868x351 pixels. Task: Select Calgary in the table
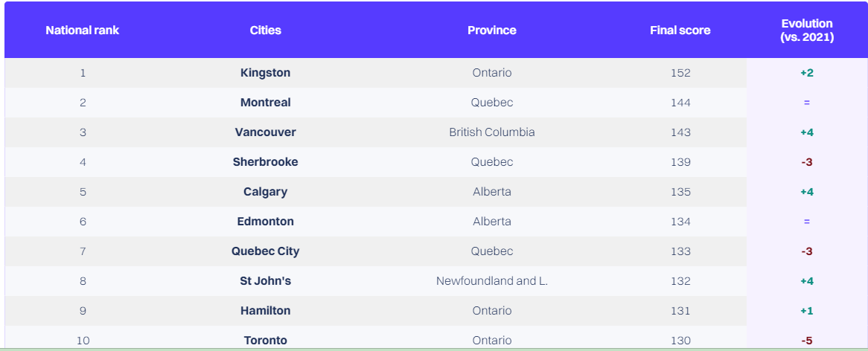(x=266, y=192)
